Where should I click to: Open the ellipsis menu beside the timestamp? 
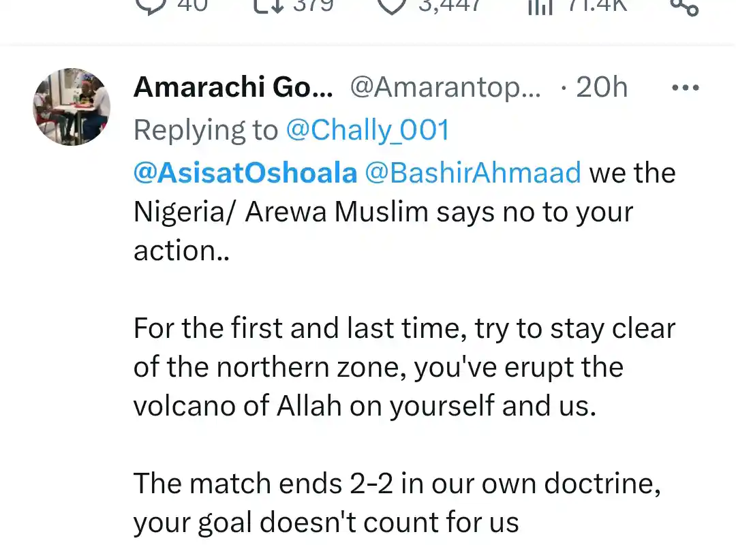coord(684,87)
